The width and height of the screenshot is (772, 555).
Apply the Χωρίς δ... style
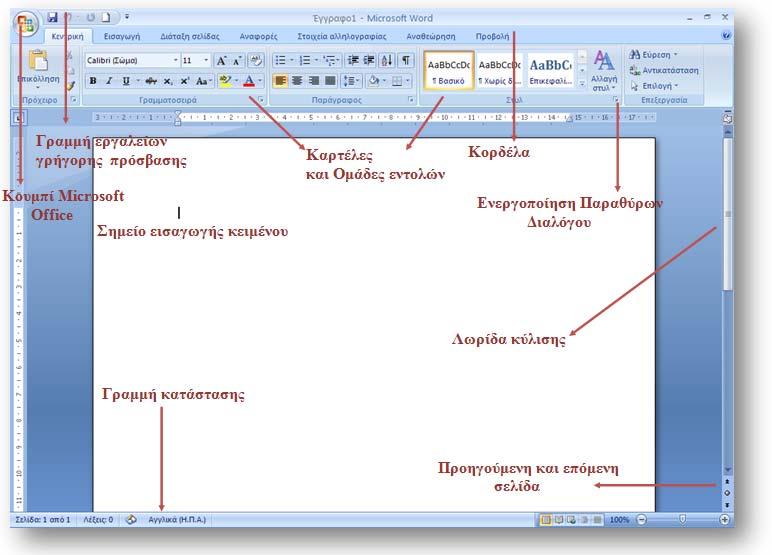click(x=500, y=70)
